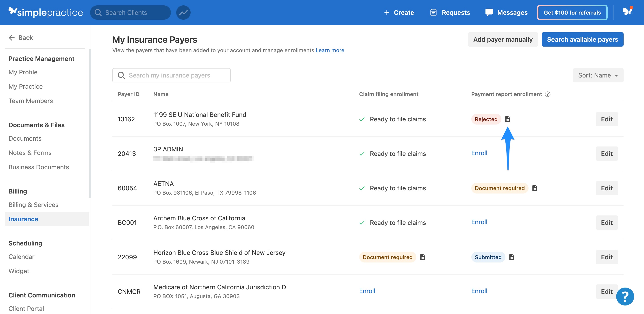Open AETNA Document required file icon
The width and height of the screenshot is (644, 314).
coord(535,188)
